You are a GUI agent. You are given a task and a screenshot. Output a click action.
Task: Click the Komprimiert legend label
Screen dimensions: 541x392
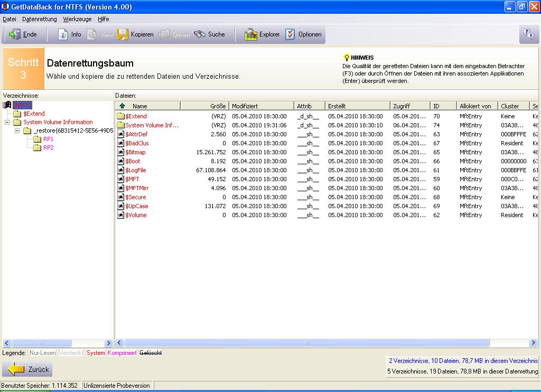coord(122,353)
